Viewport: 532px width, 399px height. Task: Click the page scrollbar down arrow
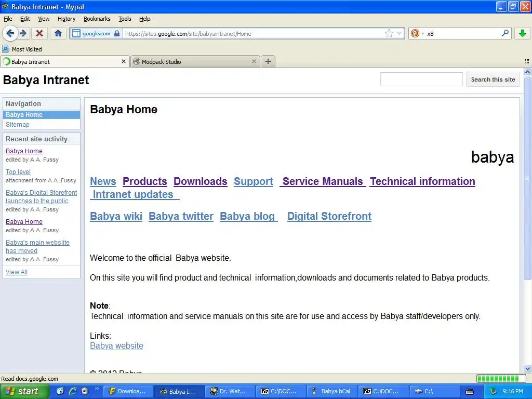pyautogui.click(x=527, y=368)
